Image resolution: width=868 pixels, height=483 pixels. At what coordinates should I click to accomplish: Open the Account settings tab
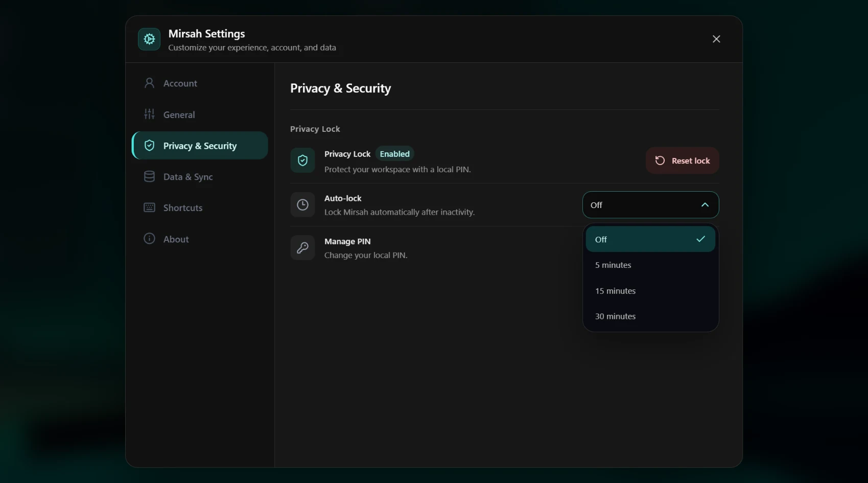pos(200,83)
